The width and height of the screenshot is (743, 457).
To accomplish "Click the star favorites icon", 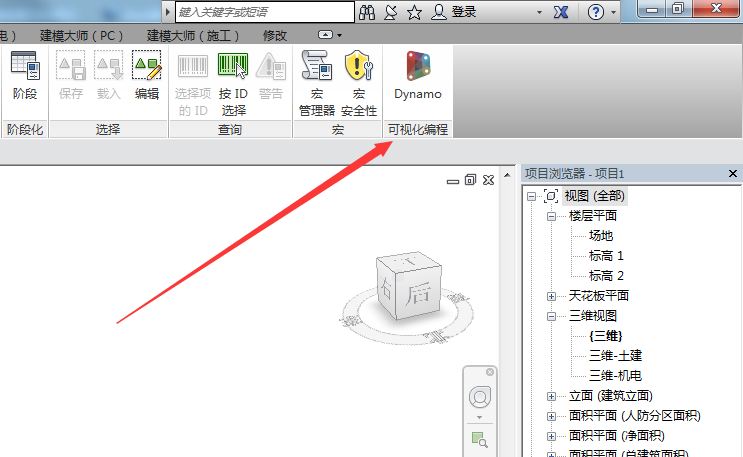I will pyautogui.click(x=414, y=12).
